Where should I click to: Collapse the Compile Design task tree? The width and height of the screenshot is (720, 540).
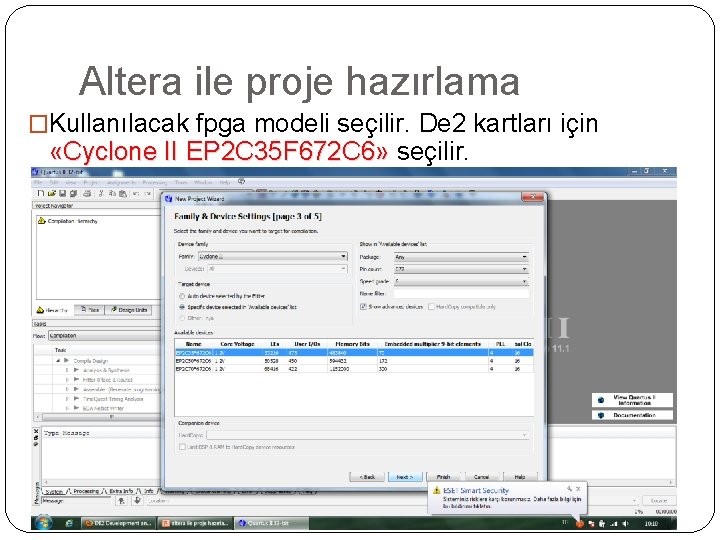(x=58, y=360)
